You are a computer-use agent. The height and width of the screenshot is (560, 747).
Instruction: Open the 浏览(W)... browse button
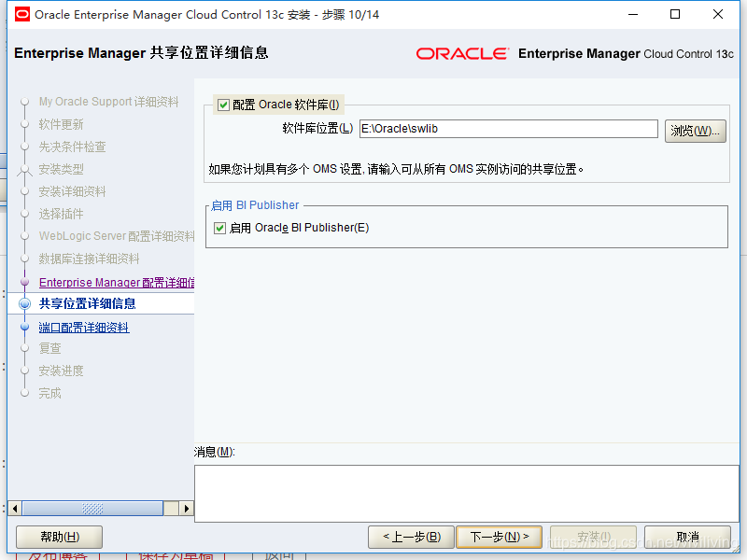(695, 131)
